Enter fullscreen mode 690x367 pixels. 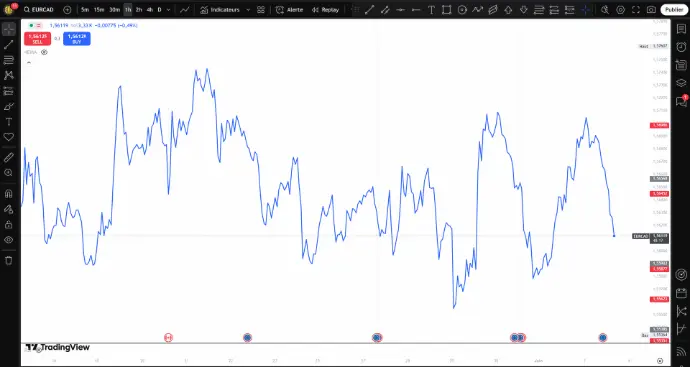[635, 10]
